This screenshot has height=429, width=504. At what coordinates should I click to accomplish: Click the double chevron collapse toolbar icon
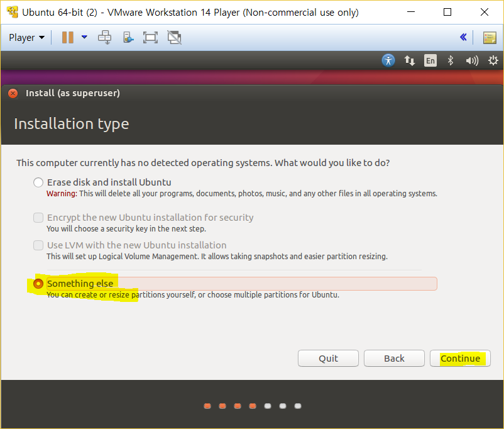click(463, 37)
